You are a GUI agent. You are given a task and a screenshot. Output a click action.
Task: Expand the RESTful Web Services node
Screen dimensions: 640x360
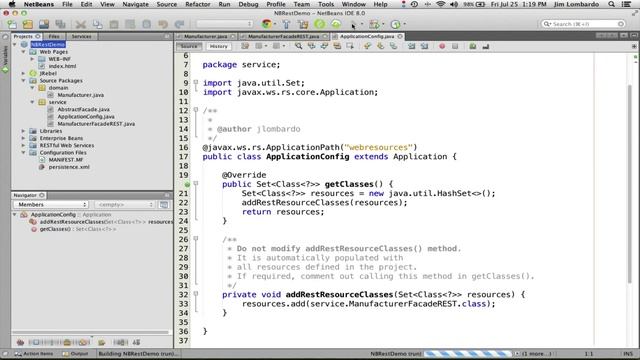pyautogui.click(x=23, y=145)
